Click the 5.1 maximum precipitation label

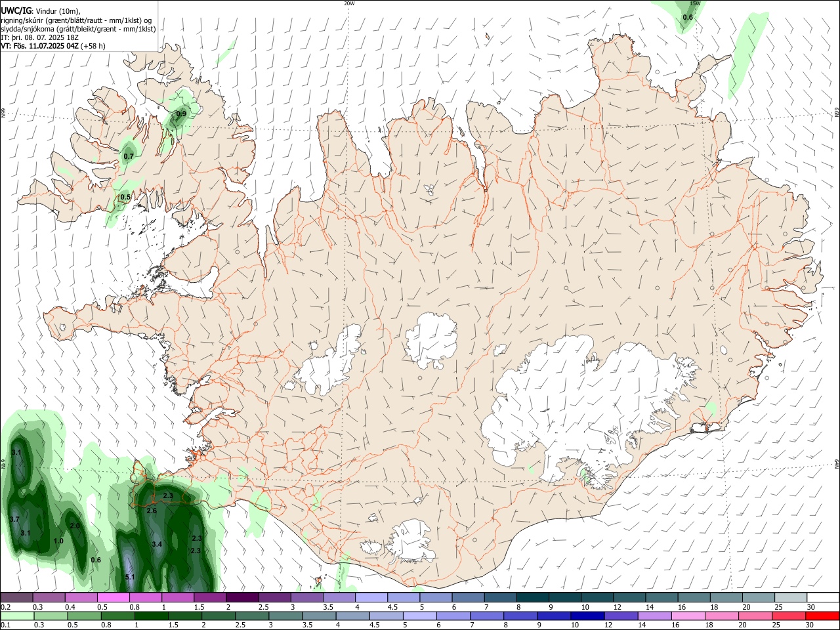[130, 577]
